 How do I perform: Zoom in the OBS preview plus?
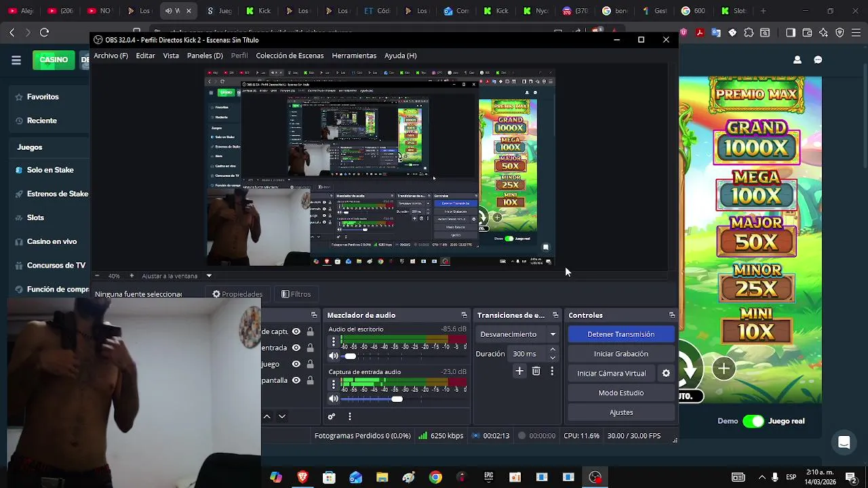pyautogui.click(x=132, y=276)
